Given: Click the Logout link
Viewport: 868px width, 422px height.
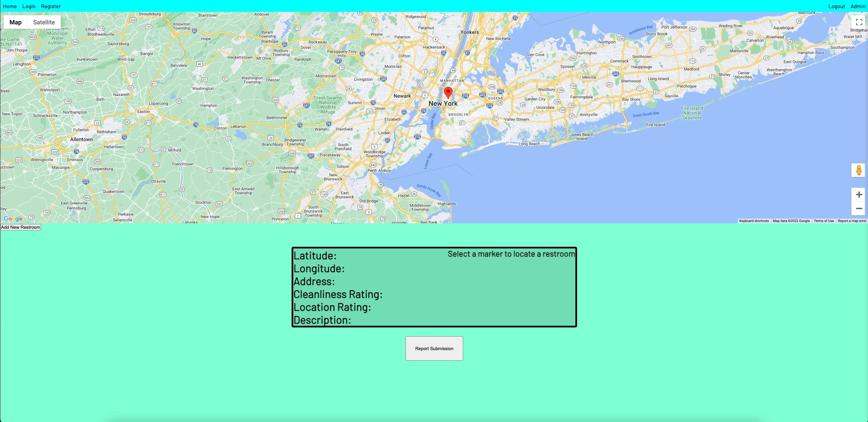Looking at the screenshot, I should [x=836, y=6].
